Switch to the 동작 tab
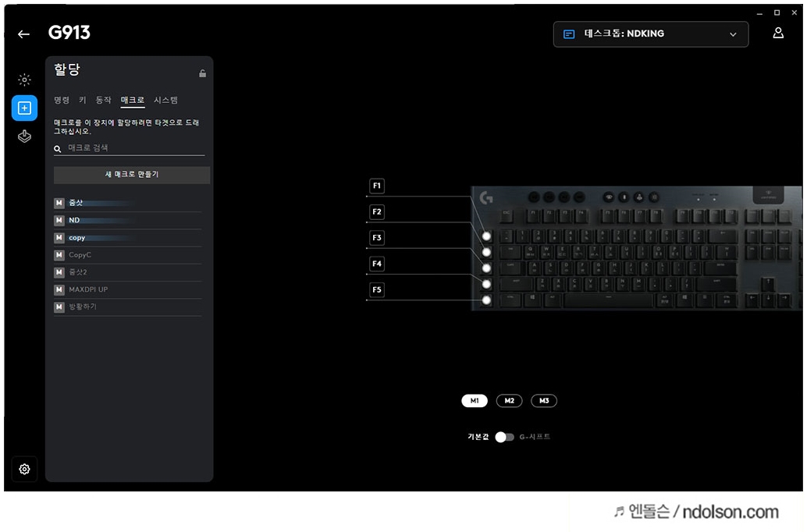 tap(104, 100)
